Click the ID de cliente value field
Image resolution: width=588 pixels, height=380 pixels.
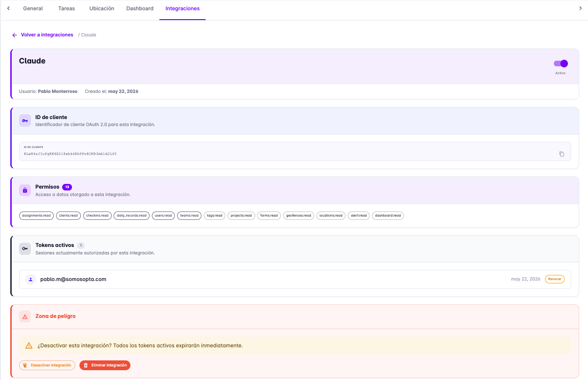(x=295, y=151)
